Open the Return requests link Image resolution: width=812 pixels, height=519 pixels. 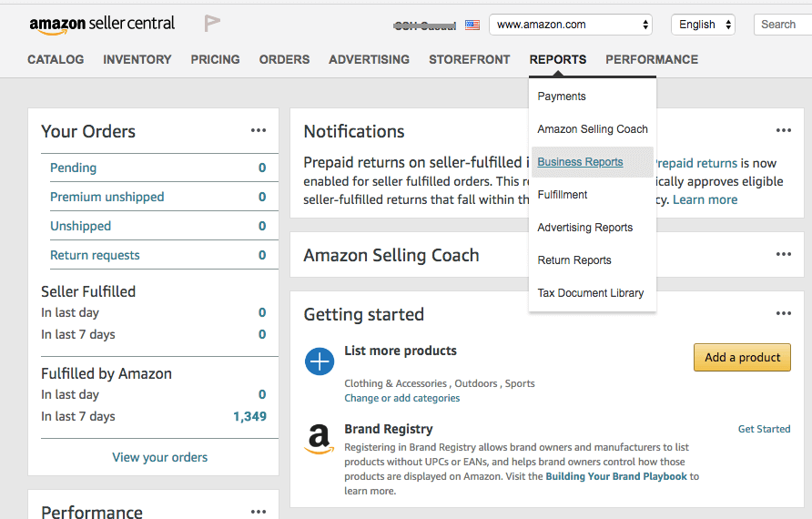95,255
